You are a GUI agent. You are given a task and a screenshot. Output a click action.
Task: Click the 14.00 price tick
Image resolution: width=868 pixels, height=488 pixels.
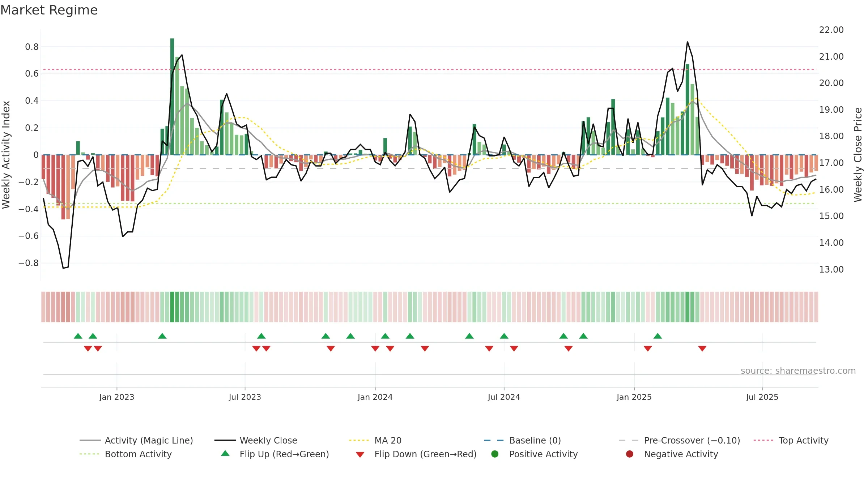[x=831, y=243]
